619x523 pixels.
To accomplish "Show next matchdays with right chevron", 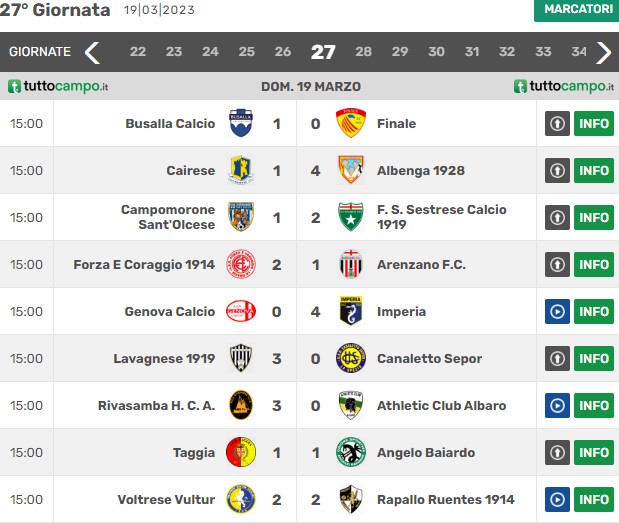I will [603, 52].
